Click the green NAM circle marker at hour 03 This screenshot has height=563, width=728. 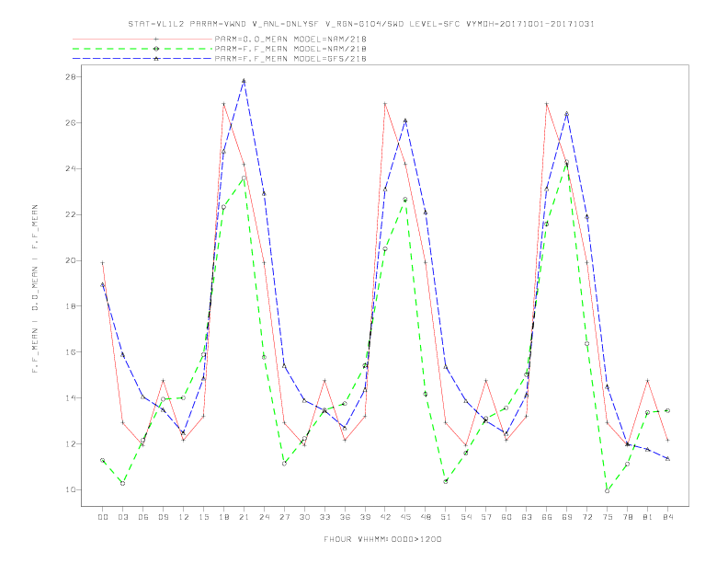[122, 484]
